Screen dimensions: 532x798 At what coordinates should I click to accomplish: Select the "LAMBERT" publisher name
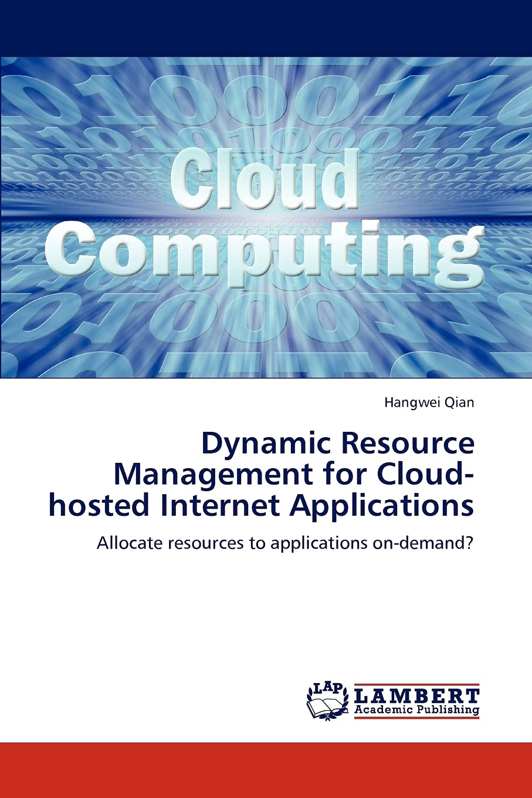416,696
